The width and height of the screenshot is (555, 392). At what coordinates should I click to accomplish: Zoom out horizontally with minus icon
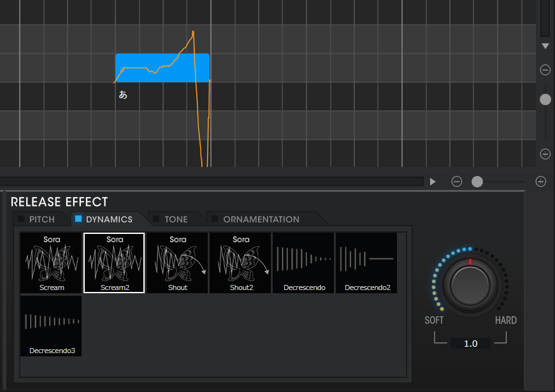(x=457, y=182)
